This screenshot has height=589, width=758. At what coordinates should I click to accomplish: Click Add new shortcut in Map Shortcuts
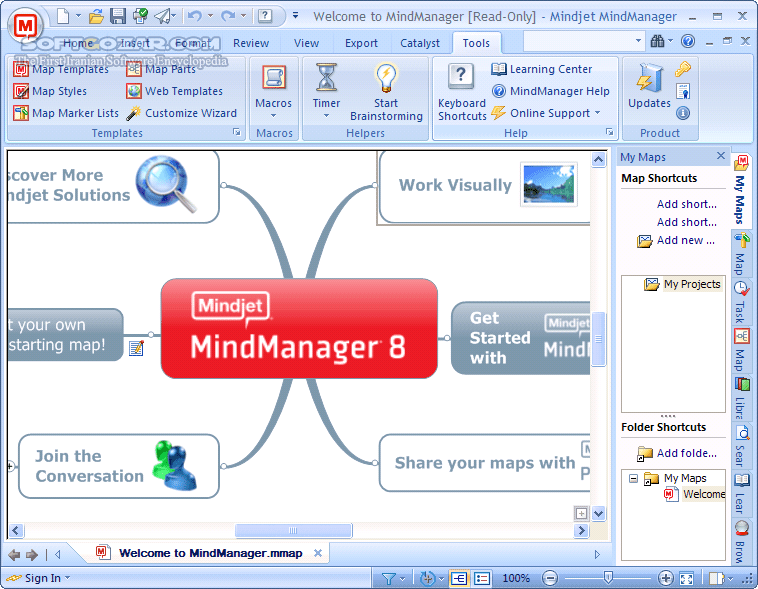[x=676, y=240]
